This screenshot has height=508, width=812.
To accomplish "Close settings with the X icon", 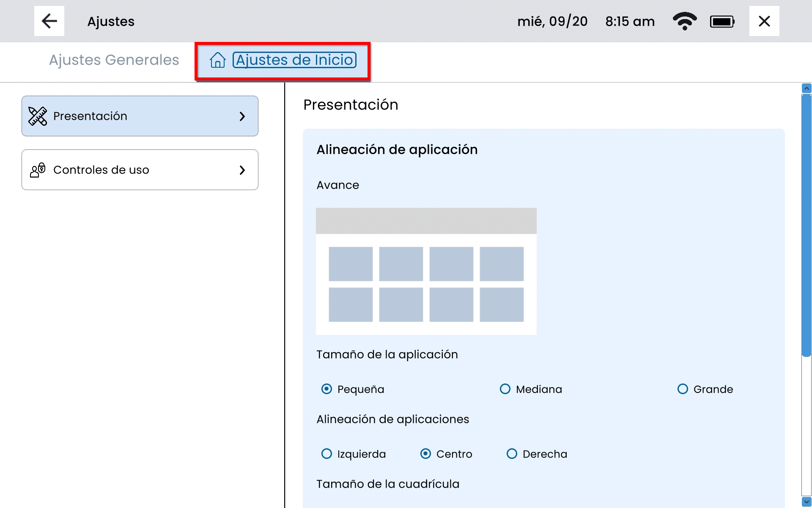I will click(x=764, y=21).
